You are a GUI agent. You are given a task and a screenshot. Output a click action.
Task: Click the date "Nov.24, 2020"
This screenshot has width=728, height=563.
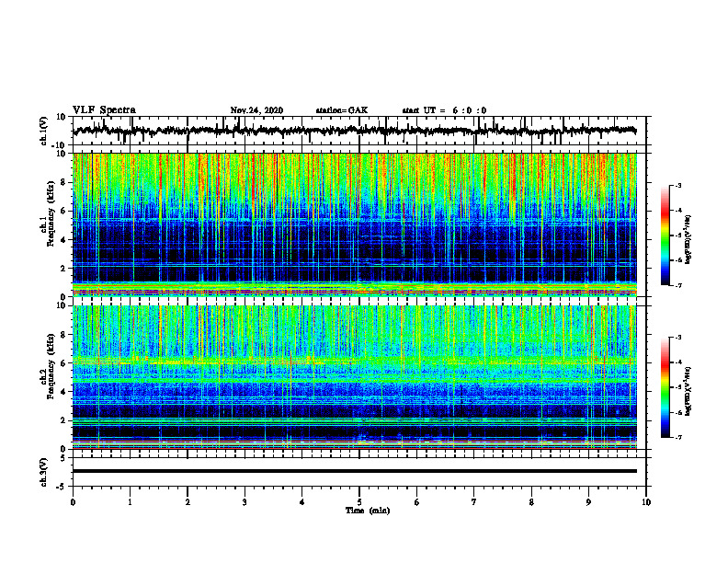click(x=256, y=110)
